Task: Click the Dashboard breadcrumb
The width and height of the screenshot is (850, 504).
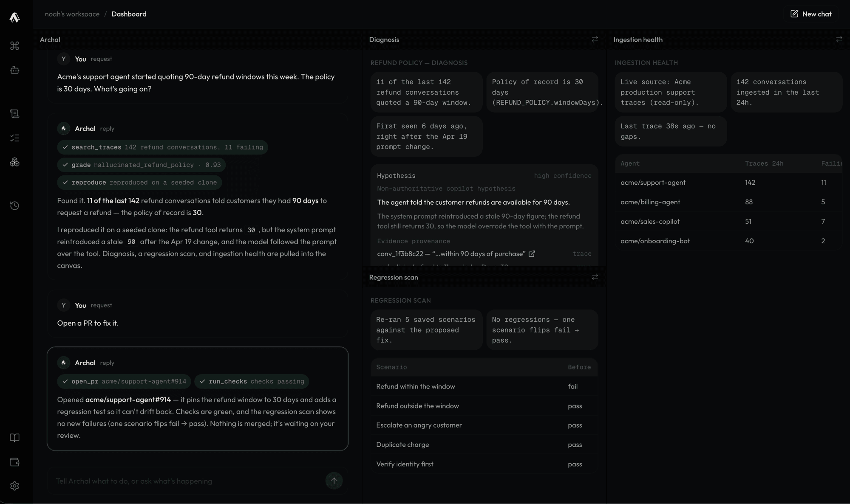Action: click(x=129, y=14)
